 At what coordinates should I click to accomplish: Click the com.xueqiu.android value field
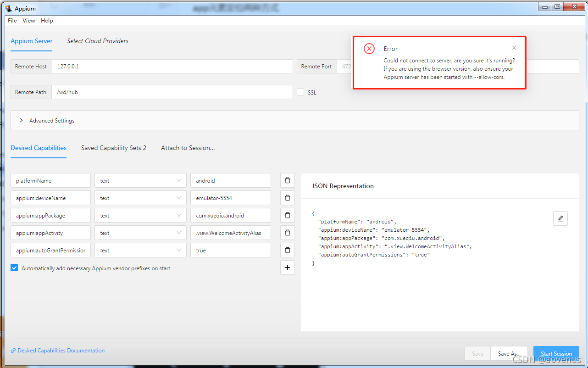tap(231, 215)
